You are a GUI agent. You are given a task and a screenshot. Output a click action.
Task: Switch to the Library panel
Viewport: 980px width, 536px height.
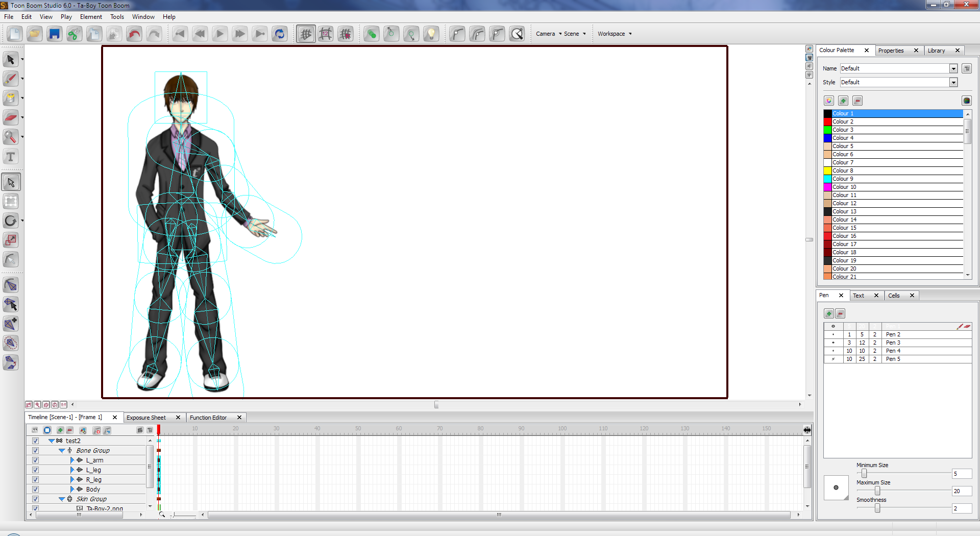(x=936, y=50)
